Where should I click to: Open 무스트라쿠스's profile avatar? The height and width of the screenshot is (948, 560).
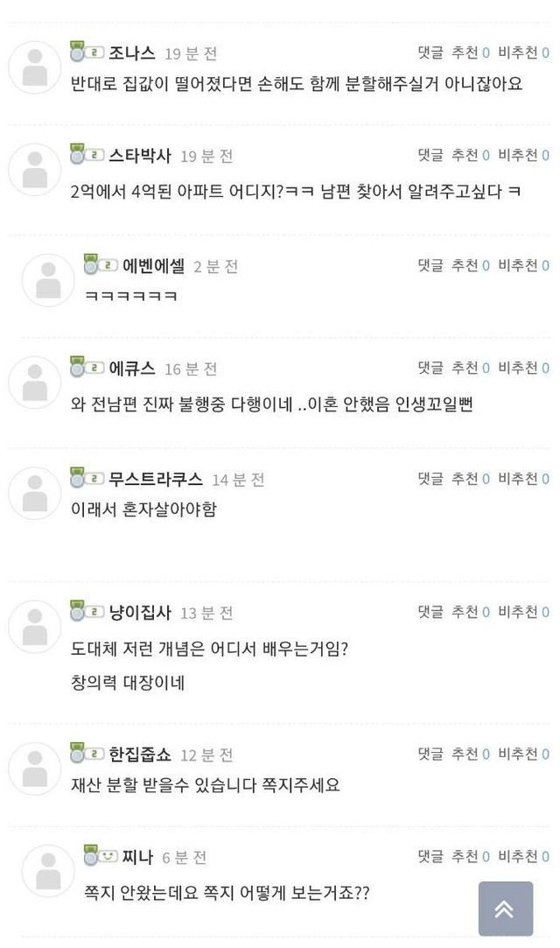point(35,493)
